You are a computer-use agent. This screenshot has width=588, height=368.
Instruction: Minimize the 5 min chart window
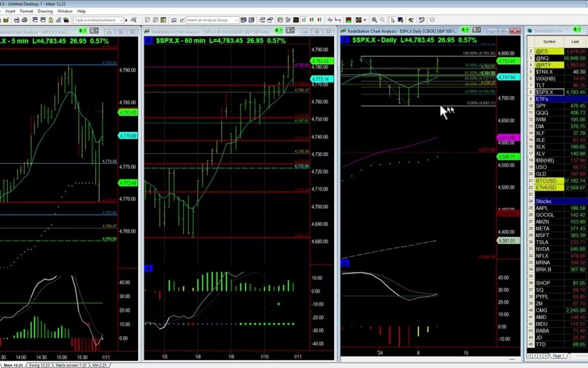109,32
